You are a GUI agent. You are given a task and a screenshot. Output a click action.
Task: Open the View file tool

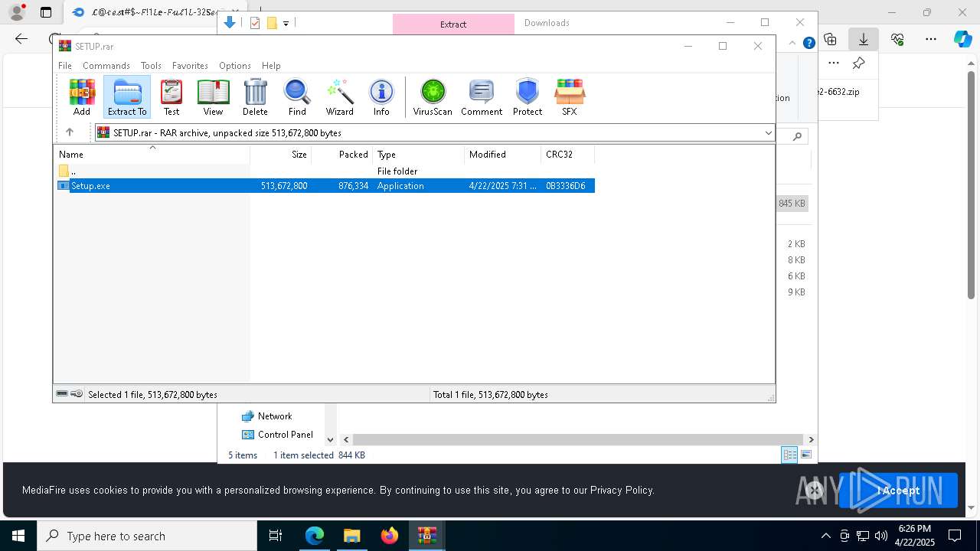pos(213,97)
